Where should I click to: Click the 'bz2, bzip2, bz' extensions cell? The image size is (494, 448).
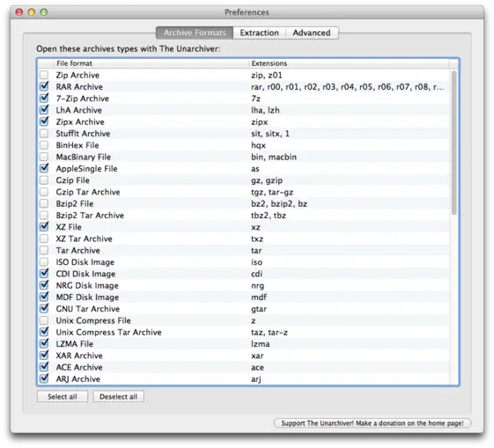[279, 203]
